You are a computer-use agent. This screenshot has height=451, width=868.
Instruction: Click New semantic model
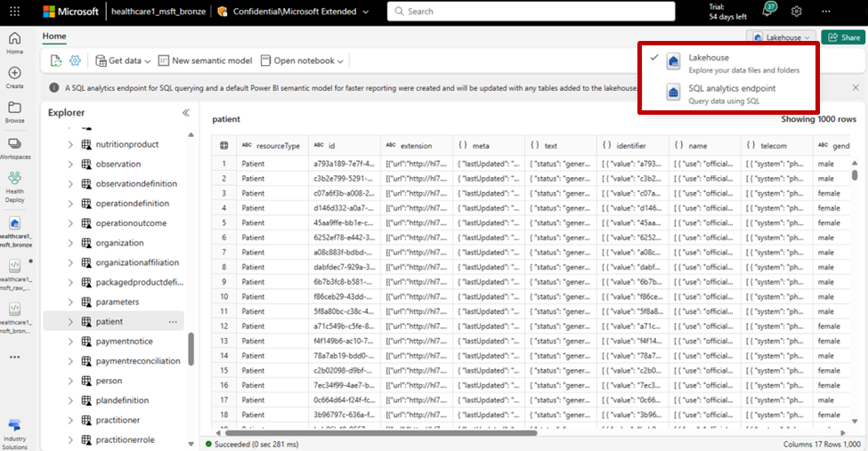tap(206, 60)
